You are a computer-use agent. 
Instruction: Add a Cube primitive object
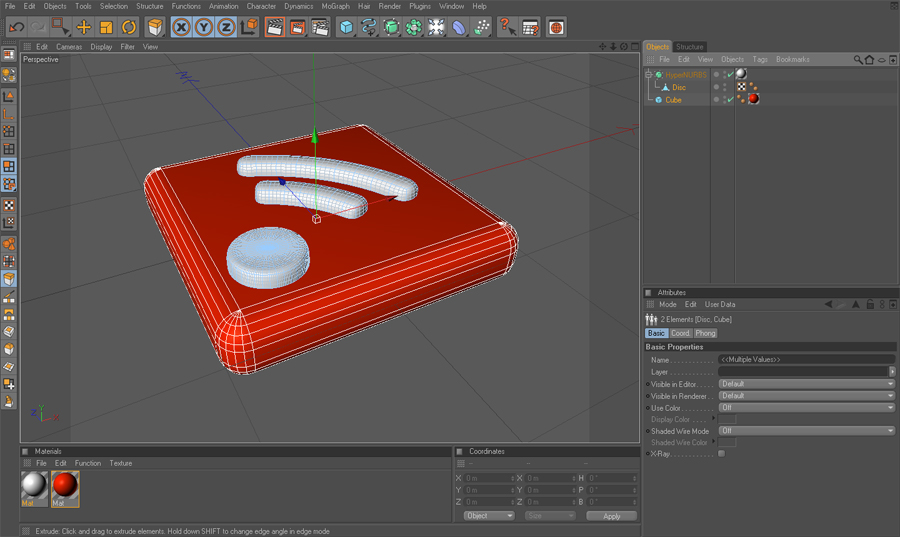point(346,27)
